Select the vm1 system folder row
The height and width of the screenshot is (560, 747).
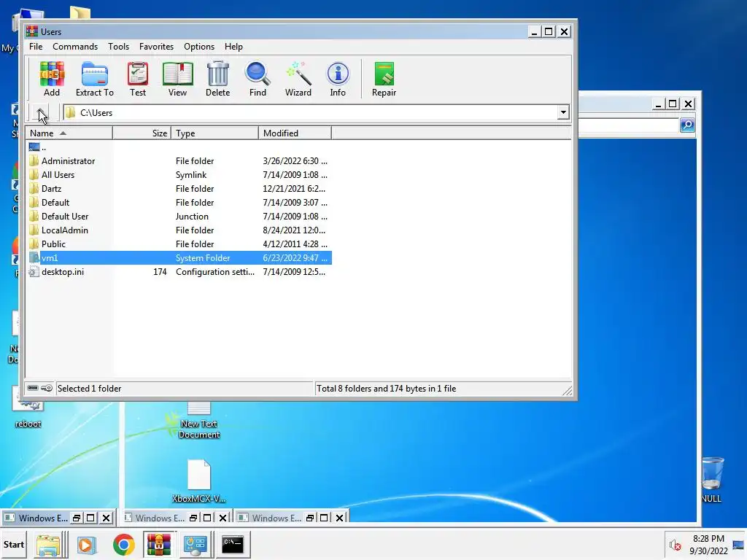179,257
